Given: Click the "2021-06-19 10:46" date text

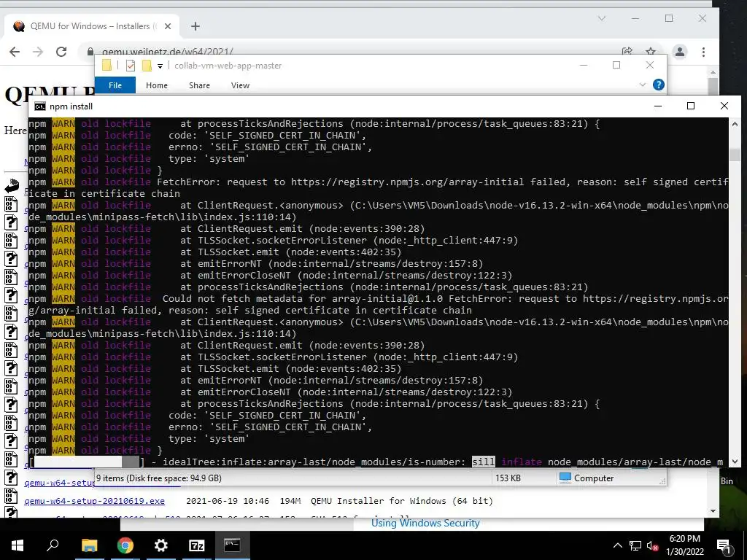Looking at the screenshot, I should coord(228,501).
